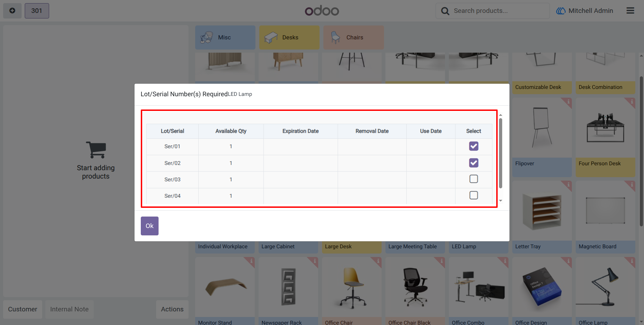Select the Office Chair Black product

tap(415, 291)
